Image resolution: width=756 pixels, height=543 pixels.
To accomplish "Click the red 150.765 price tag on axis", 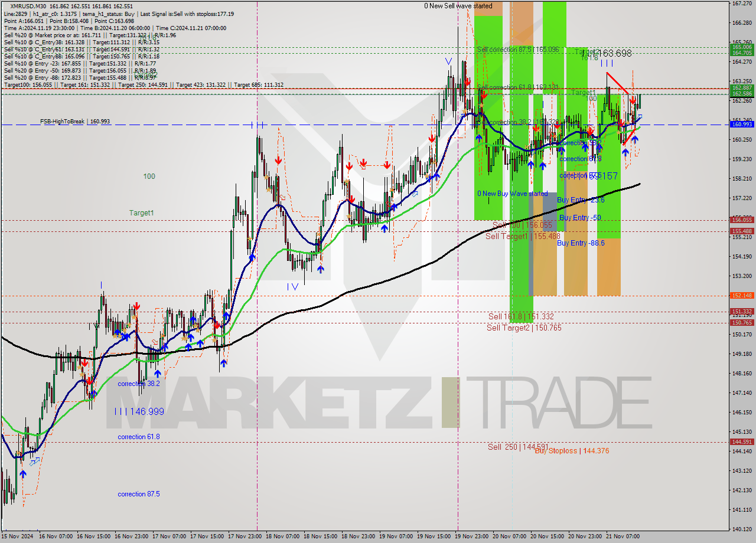I will coord(742,322).
